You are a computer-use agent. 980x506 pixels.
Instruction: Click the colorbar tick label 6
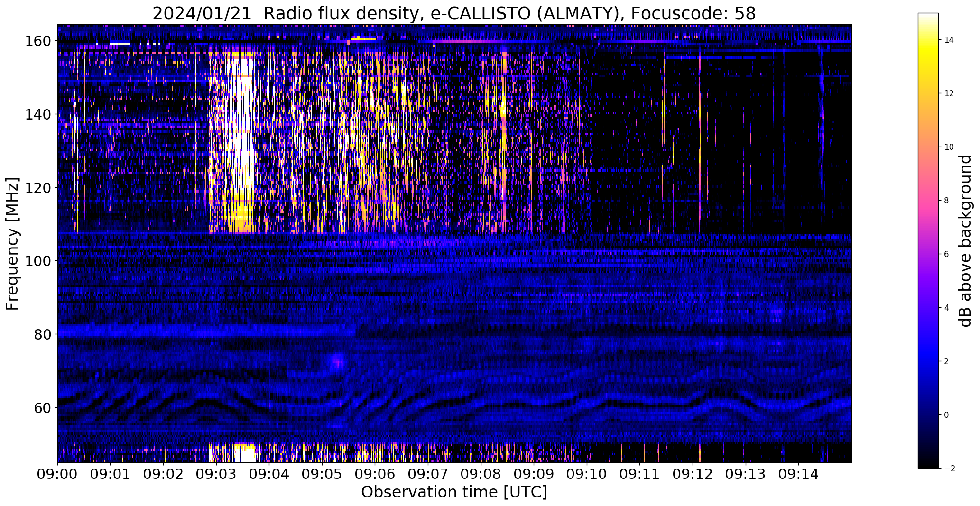tap(947, 254)
